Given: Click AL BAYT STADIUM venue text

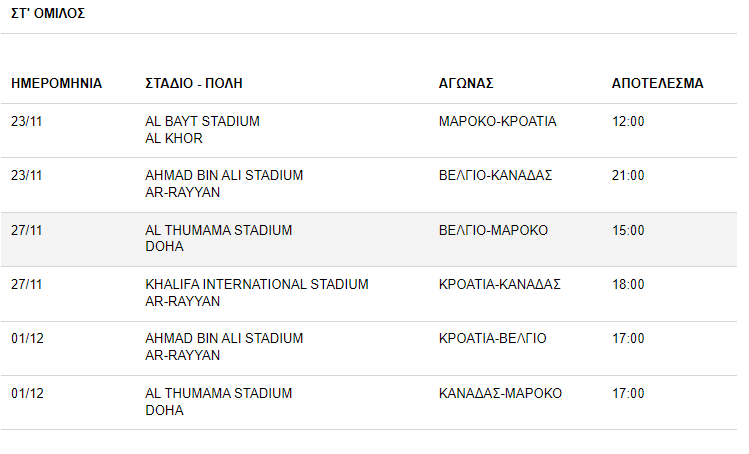Looking at the screenshot, I should pos(203,121).
